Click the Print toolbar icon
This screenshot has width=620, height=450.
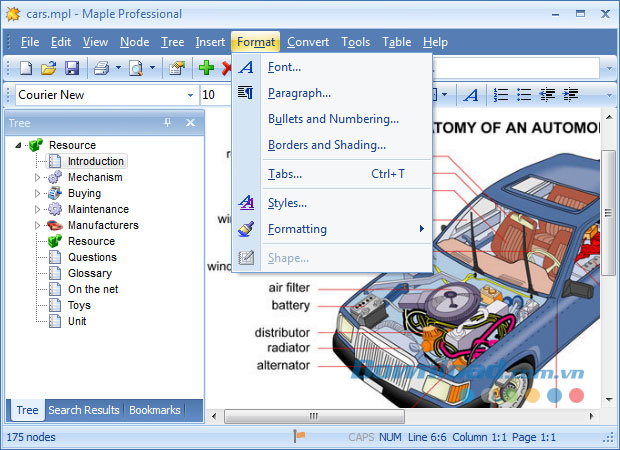(x=101, y=68)
